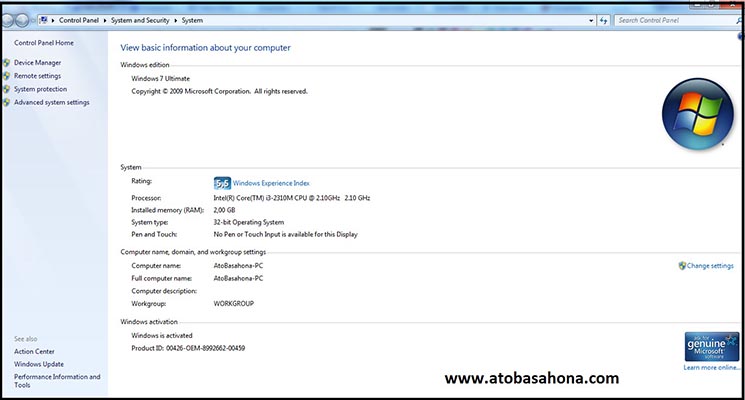Open Action Center link

[34, 352]
